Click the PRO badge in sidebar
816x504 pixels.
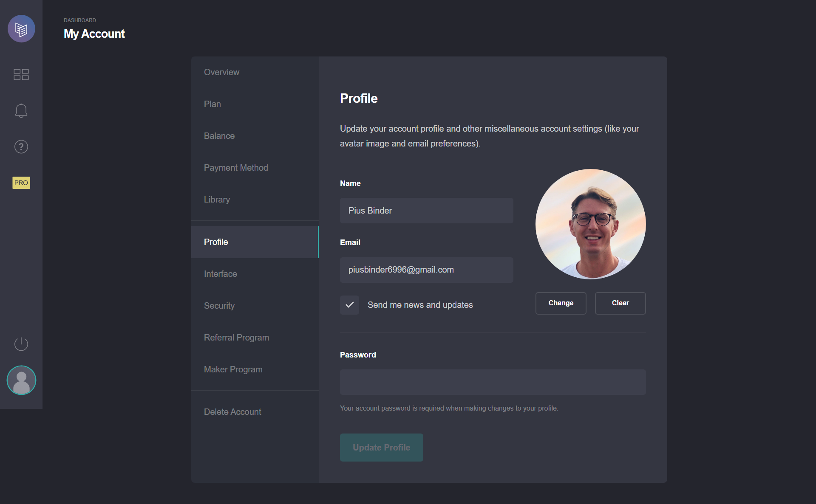click(x=21, y=183)
